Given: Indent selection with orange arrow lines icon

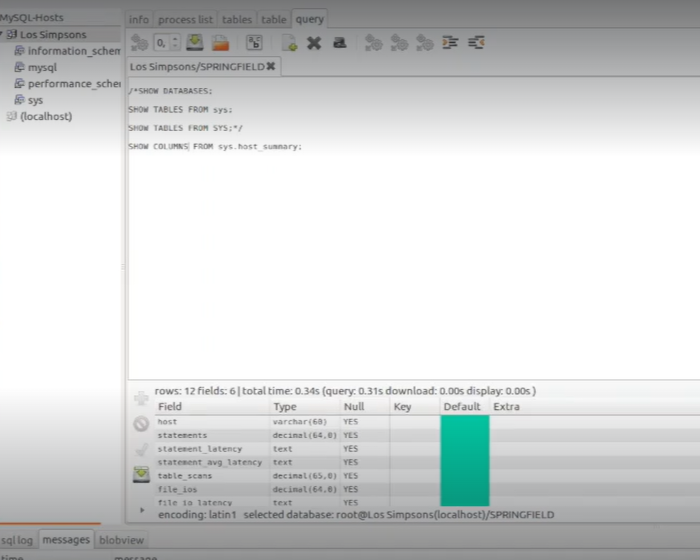Looking at the screenshot, I should (450, 43).
